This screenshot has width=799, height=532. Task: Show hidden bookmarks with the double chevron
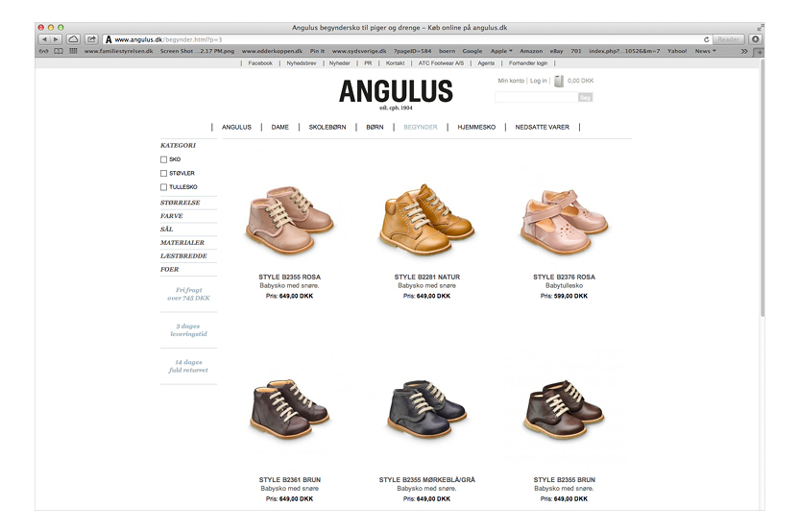point(744,51)
